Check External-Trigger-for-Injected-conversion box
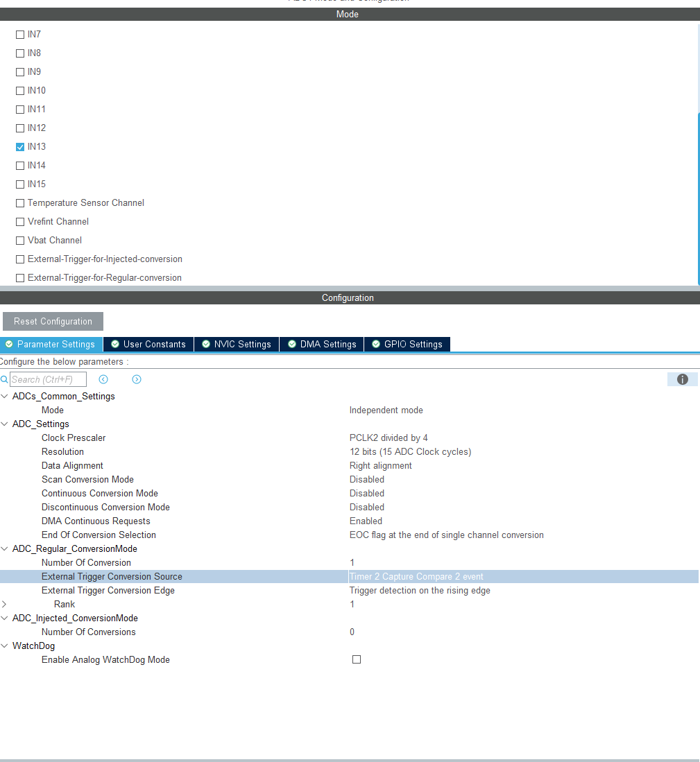700x762 pixels. 20,259
